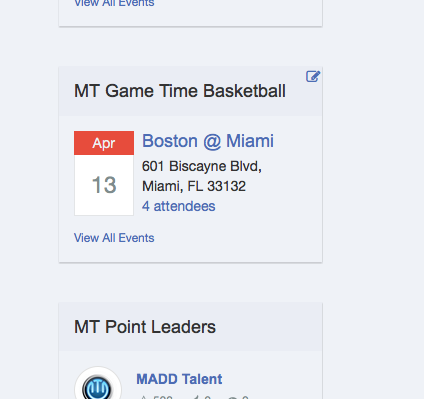Click the MT Point Leaders panel header bar
The height and width of the screenshot is (399, 424).
191,327
